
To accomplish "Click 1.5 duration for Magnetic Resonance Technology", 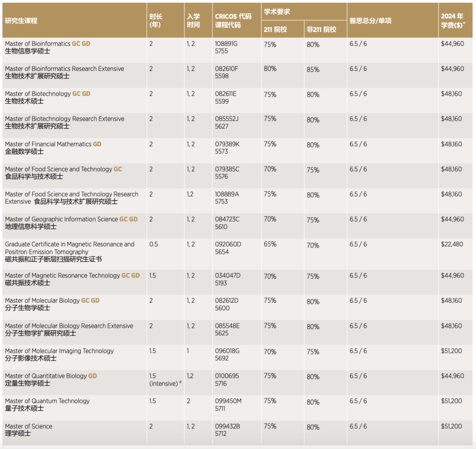I will coord(152,276).
